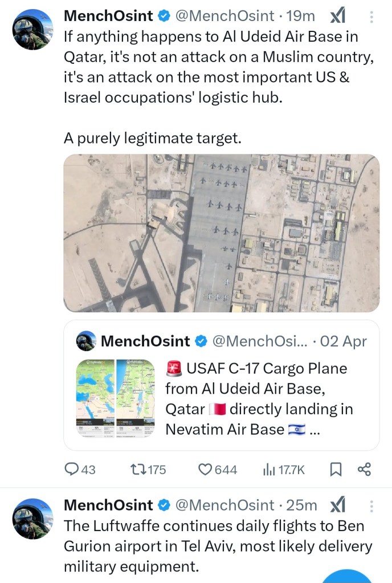This screenshot has height=583, width=392.
Task: Open the flight map thumbnails in quoted tweet
Action: [x=116, y=398]
